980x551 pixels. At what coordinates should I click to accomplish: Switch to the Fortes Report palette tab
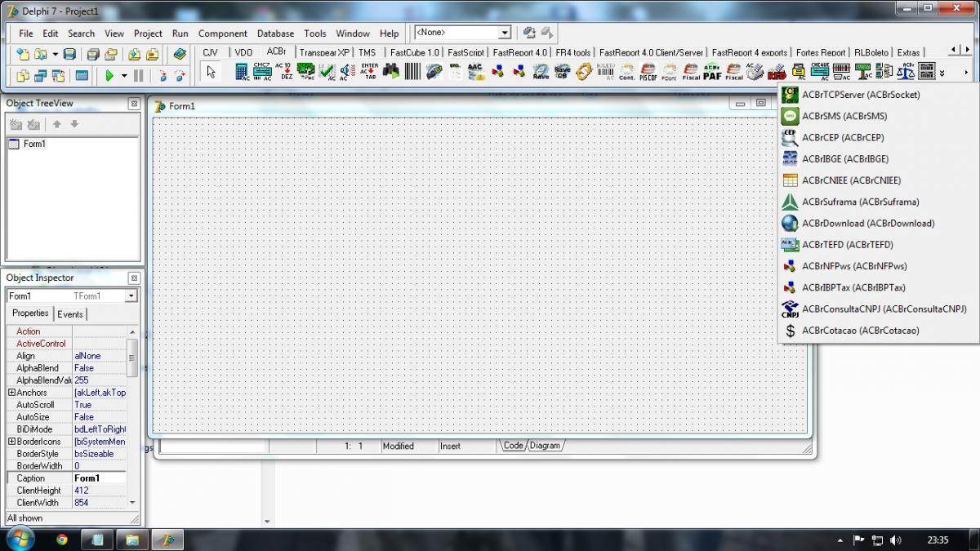(x=820, y=52)
